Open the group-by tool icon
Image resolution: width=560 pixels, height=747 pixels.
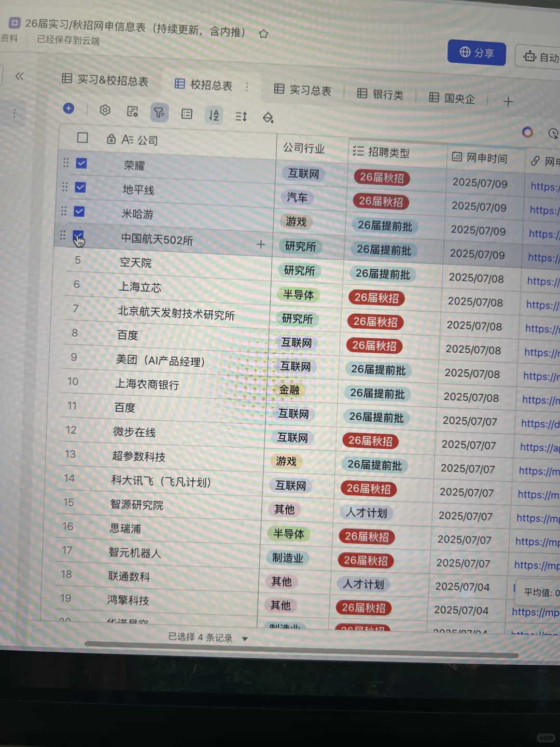[x=187, y=114]
